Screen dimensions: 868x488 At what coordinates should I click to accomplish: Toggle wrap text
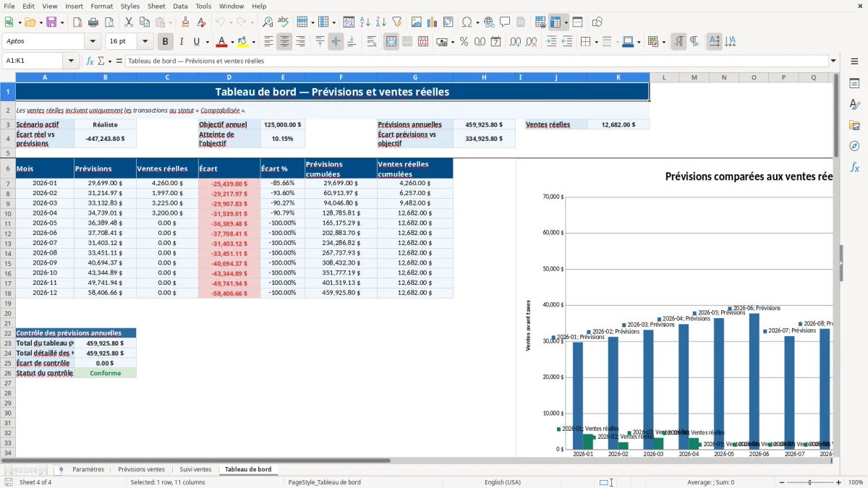click(372, 42)
